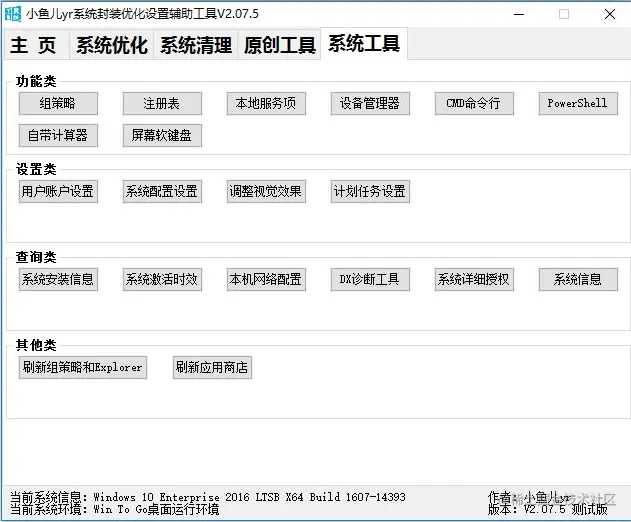Select the 原创工具 tab

click(279, 45)
